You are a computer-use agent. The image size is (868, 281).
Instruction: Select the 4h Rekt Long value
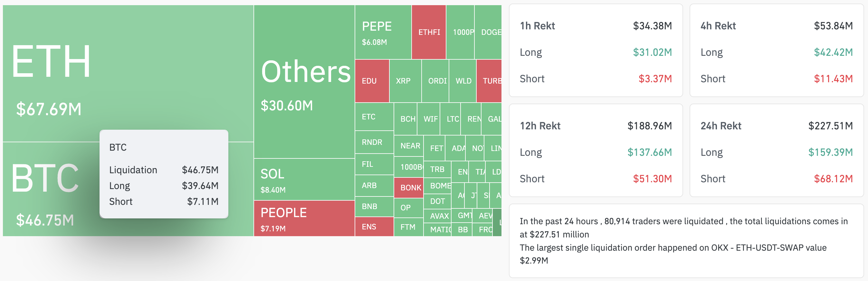(x=833, y=52)
